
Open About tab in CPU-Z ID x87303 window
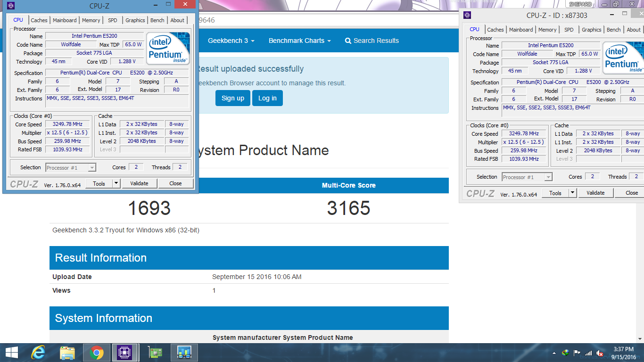point(634,30)
